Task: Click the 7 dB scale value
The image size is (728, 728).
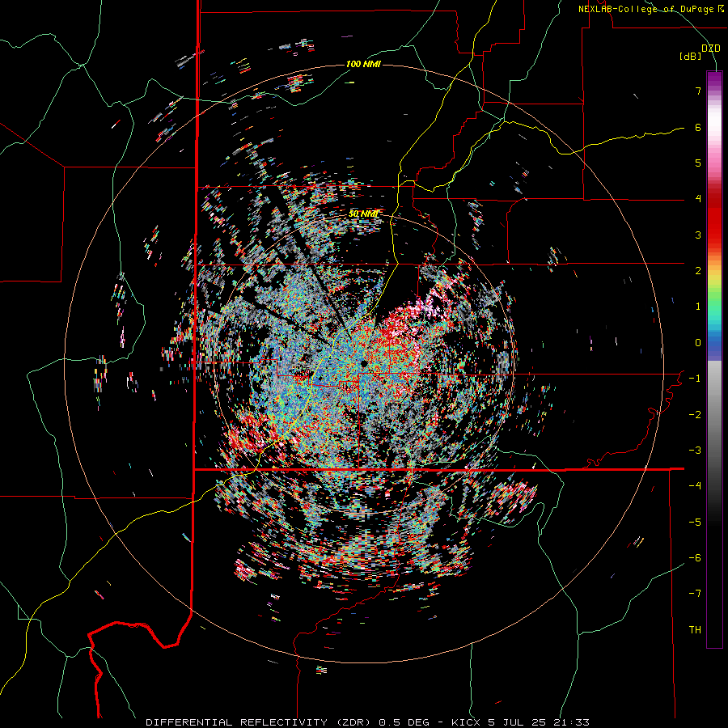Action: pyautogui.click(x=698, y=91)
